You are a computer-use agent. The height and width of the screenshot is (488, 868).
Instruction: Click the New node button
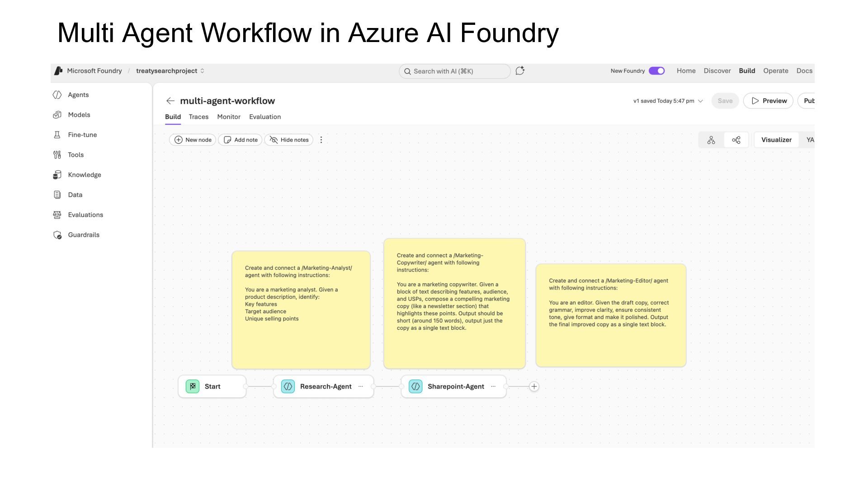pyautogui.click(x=193, y=140)
